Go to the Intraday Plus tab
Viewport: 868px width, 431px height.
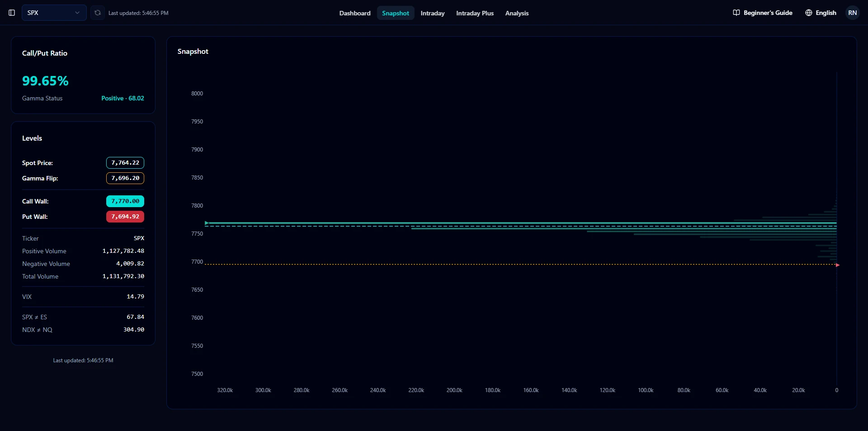pyautogui.click(x=475, y=13)
